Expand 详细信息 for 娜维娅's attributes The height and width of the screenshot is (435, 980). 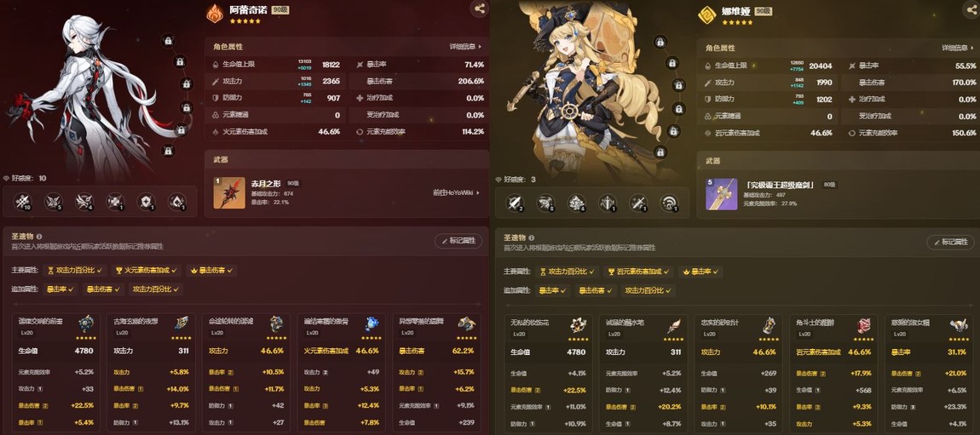click(958, 48)
